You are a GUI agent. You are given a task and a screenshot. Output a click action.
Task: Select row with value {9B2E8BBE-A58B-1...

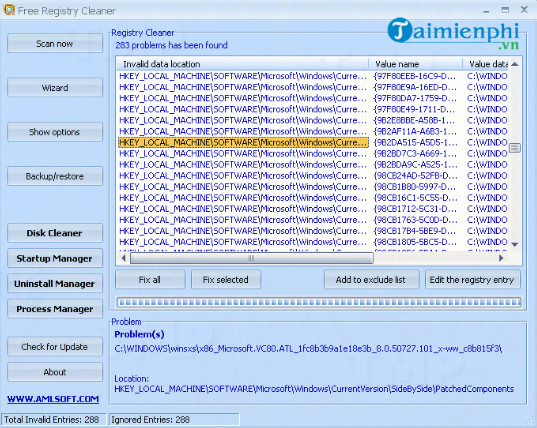point(312,120)
